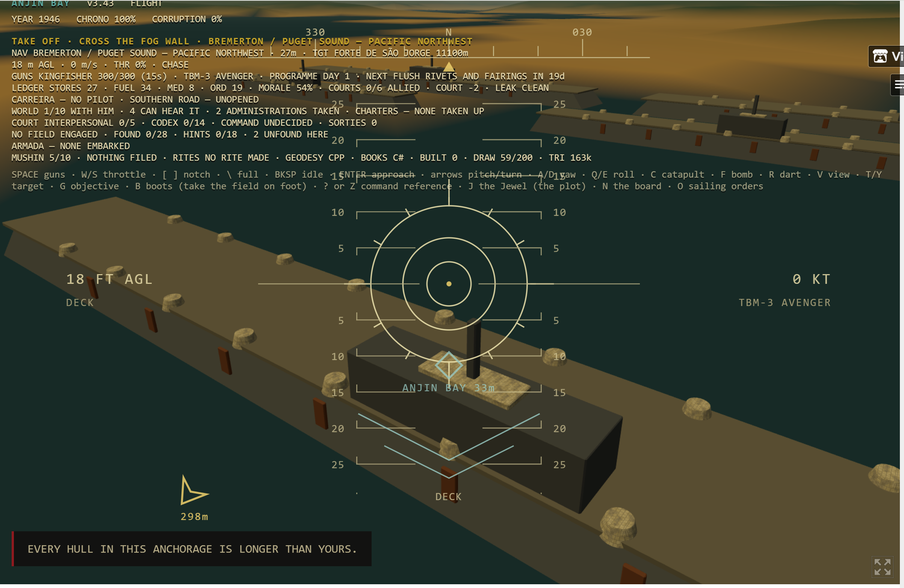
Task: Click the 330 compass heading mark
Action: tap(315, 32)
